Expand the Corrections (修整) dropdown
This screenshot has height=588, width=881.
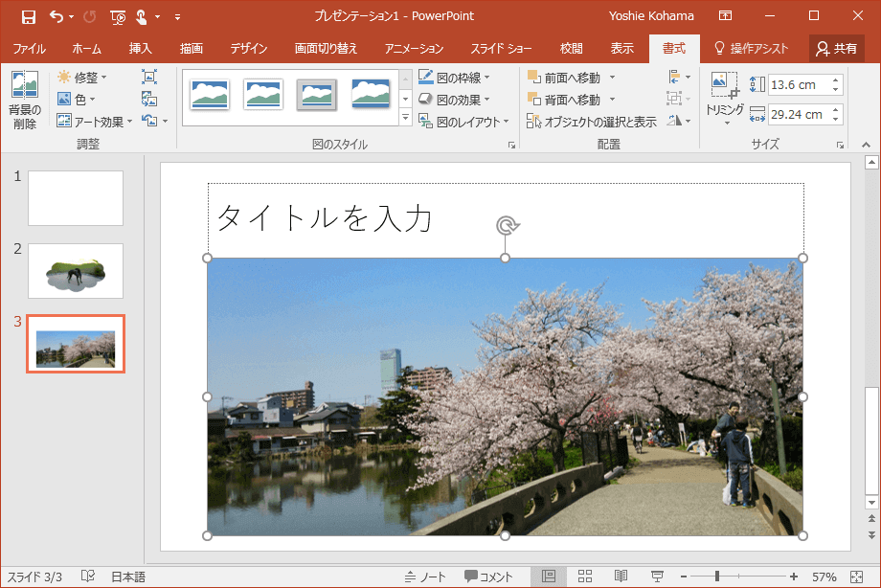tap(82, 77)
